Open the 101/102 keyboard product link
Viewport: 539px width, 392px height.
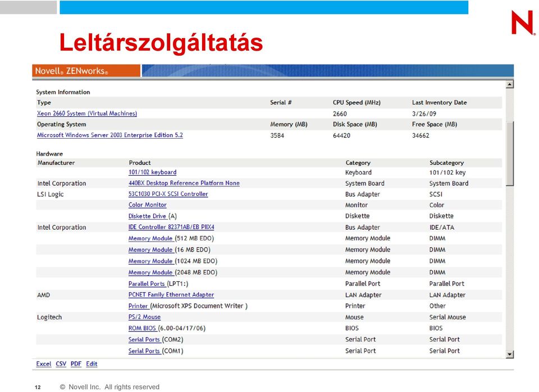152,172
